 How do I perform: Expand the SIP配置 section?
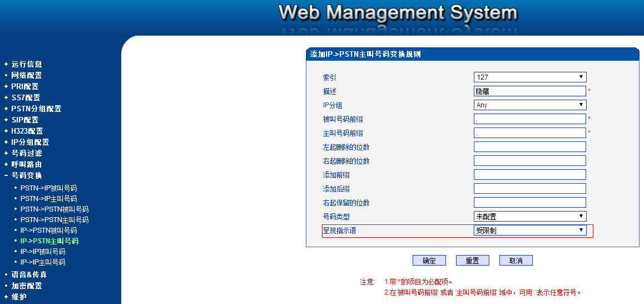pos(24,120)
